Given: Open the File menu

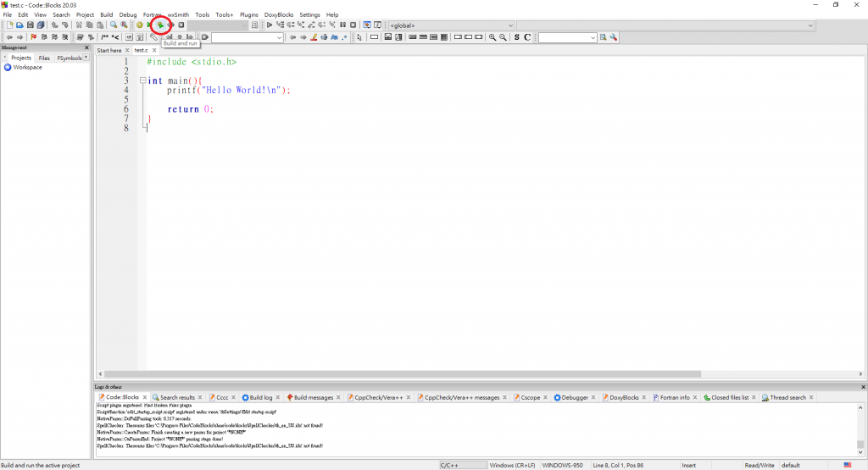Looking at the screenshot, I should pyautogui.click(x=8, y=15).
